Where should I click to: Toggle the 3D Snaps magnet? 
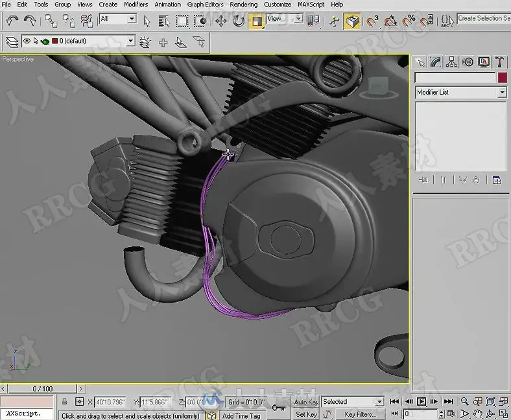coord(372,21)
